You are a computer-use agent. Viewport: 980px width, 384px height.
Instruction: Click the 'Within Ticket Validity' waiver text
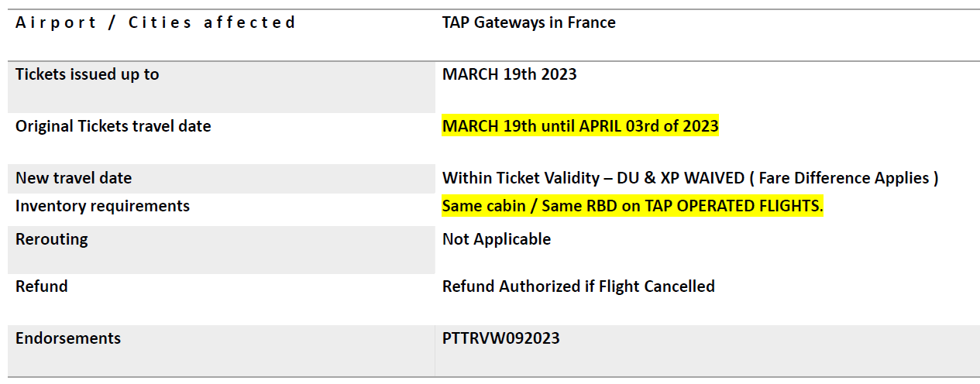pyautogui.click(x=520, y=178)
